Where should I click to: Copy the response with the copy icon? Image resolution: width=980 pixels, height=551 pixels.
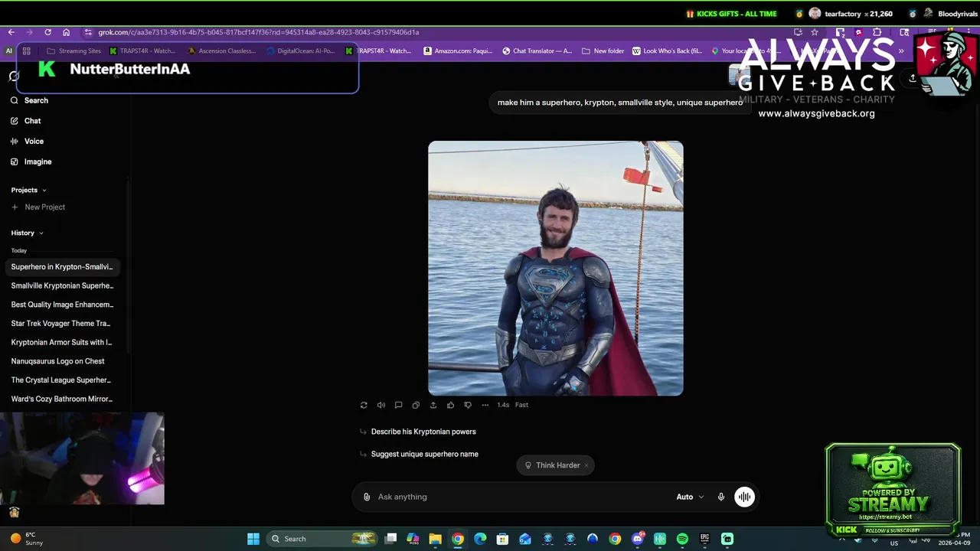point(416,405)
